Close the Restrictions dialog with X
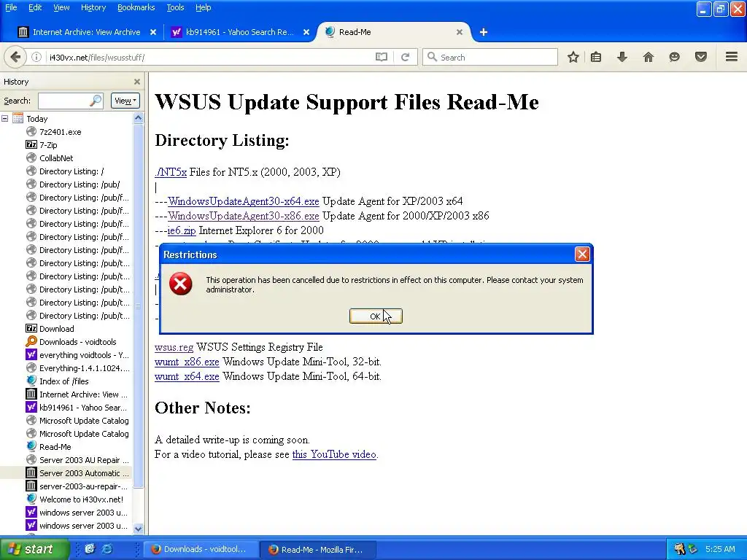This screenshot has height=560, width=747. (x=582, y=254)
